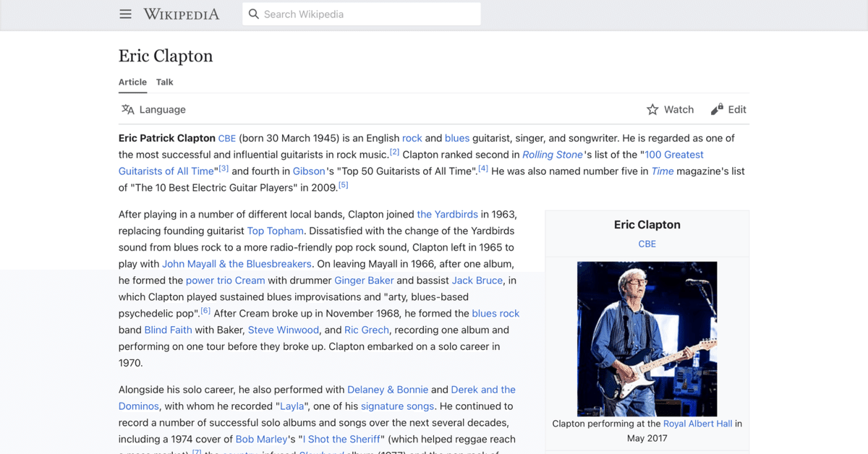The image size is (868, 454).
Task: Open the CBE link in infobox
Action: pyautogui.click(x=647, y=244)
